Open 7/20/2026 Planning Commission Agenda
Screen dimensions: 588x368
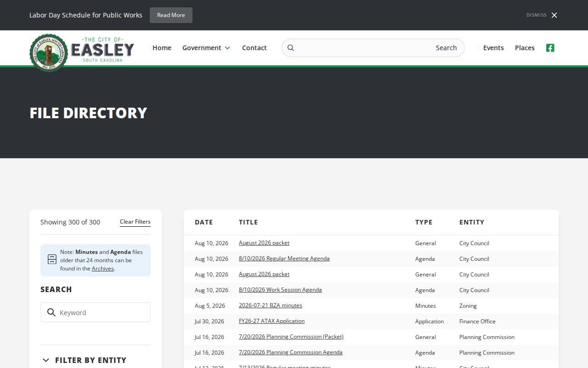click(x=291, y=352)
